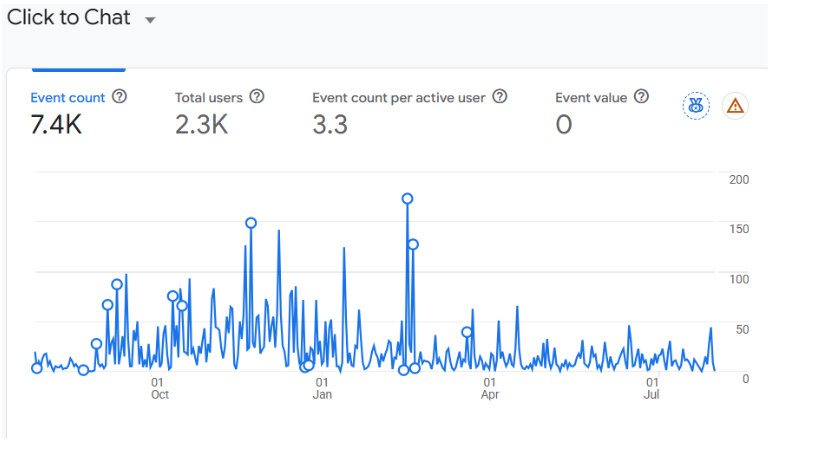
Task: Click the orange warning triangle icon
Action: [735, 106]
